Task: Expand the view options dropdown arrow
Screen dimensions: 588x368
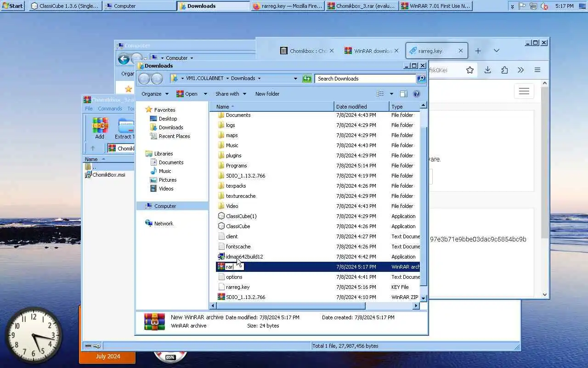Action: pos(391,94)
